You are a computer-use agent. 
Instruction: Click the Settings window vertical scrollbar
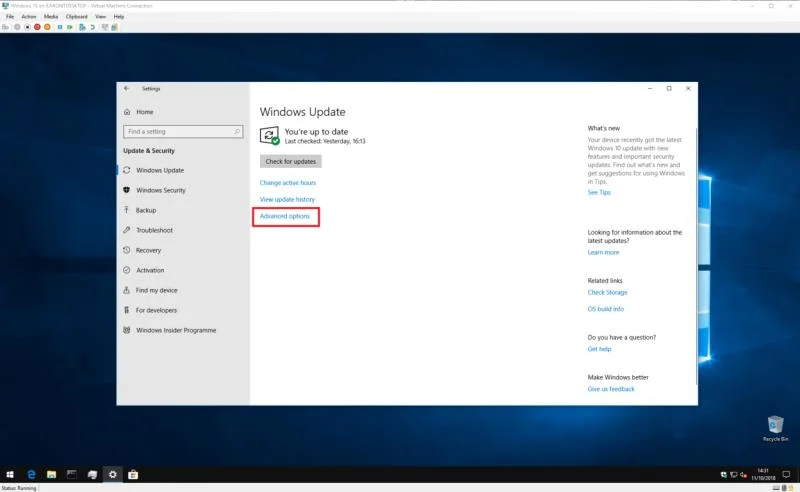click(x=696, y=255)
